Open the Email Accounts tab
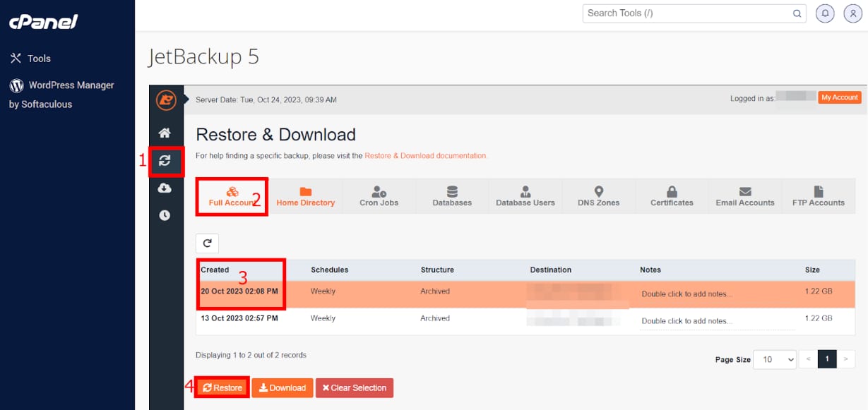Viewport: 868px width, 410px height. tap(745, 197)
